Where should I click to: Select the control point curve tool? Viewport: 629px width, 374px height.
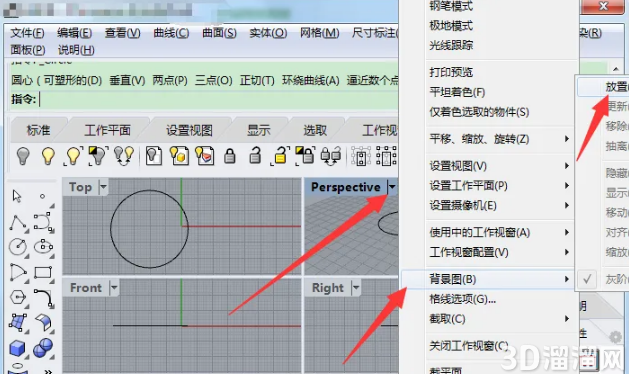point(43,222)
